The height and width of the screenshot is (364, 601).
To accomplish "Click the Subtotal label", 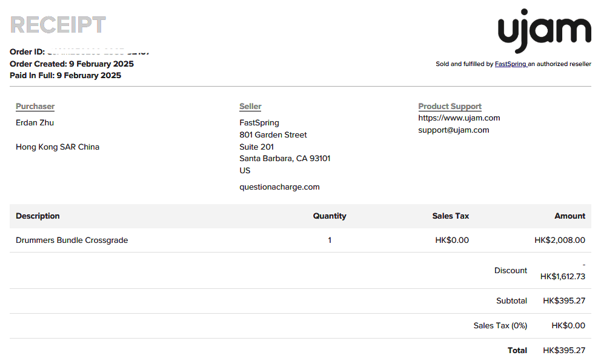I will pos(511,301).
